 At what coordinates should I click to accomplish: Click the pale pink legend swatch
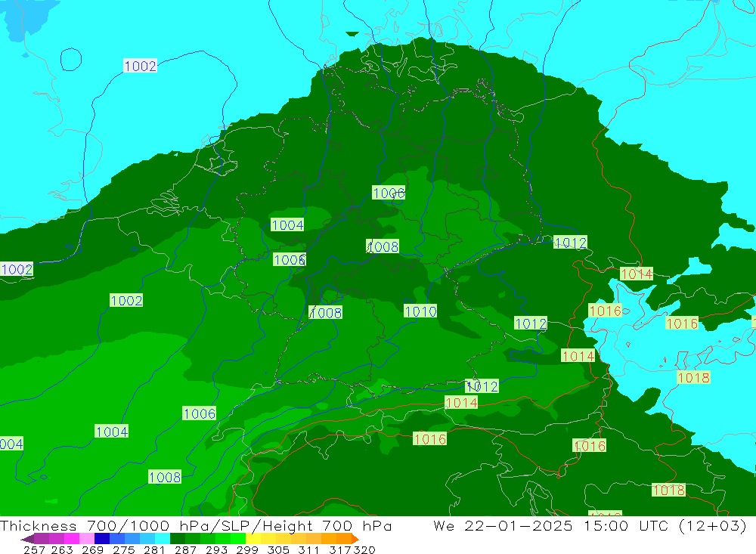point(87,539)
